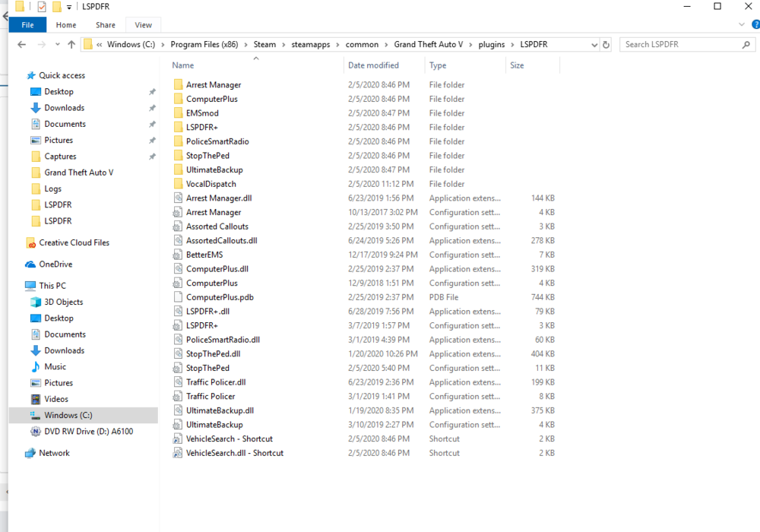Open the recent locations dropdown arrow
This screenshot has height=532, width=760.
pyautogui.click(x=58, y=45)
